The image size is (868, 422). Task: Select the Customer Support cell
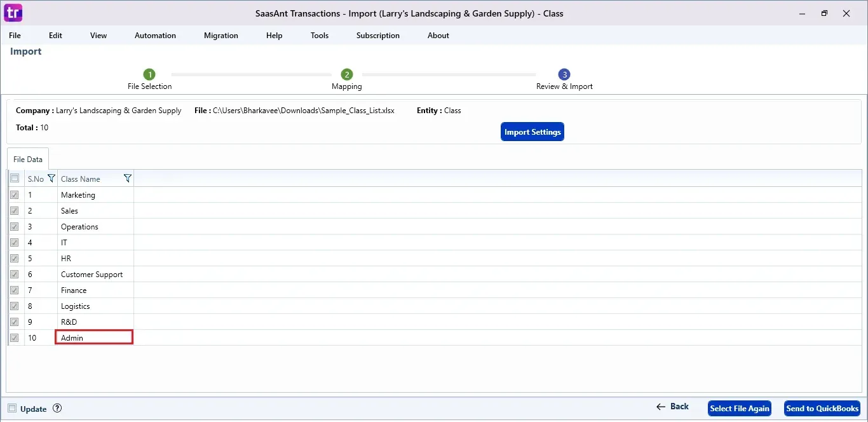click(x=95, y=275)
